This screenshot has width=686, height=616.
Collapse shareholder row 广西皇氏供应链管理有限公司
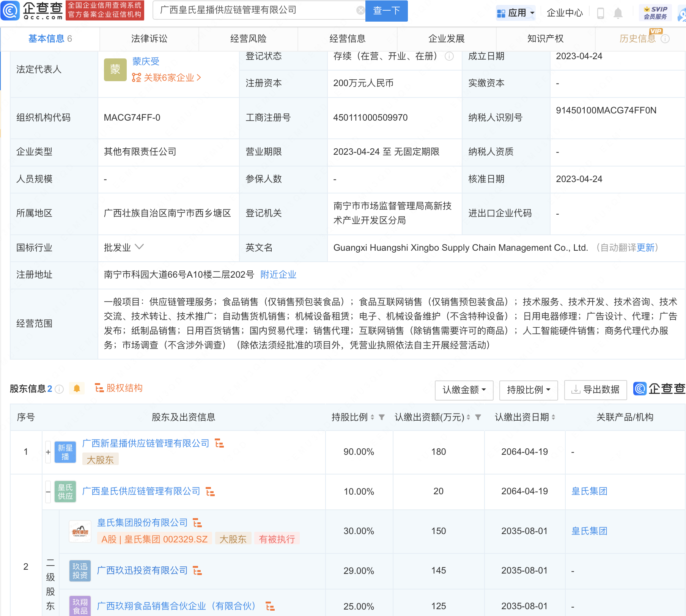48,492
